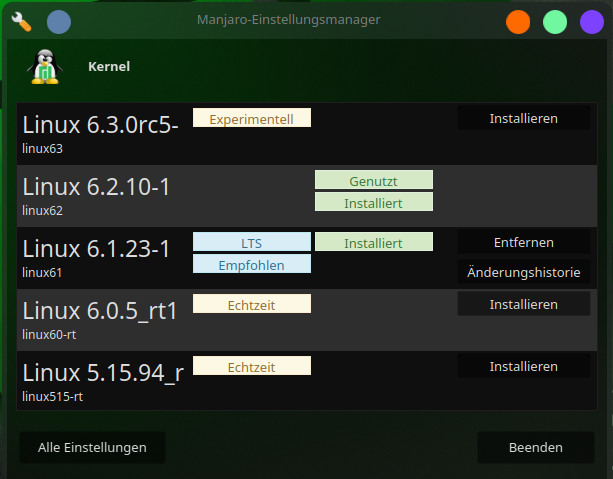Viewport: 613px width, 479px height.
Task: Go back to Alle Einstellungen
Action: [92, 447]
